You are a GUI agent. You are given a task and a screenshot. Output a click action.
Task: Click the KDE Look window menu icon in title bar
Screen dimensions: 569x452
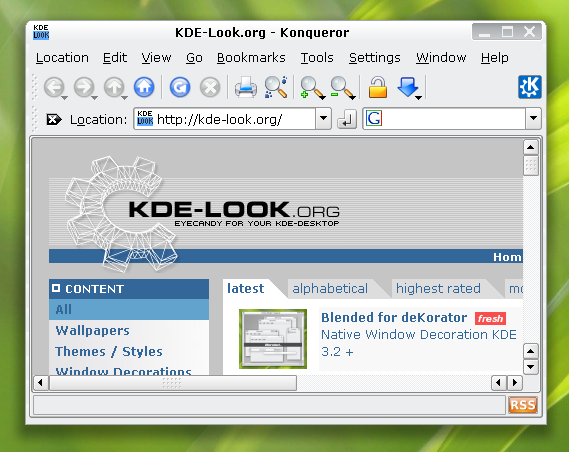pos(41,32)
